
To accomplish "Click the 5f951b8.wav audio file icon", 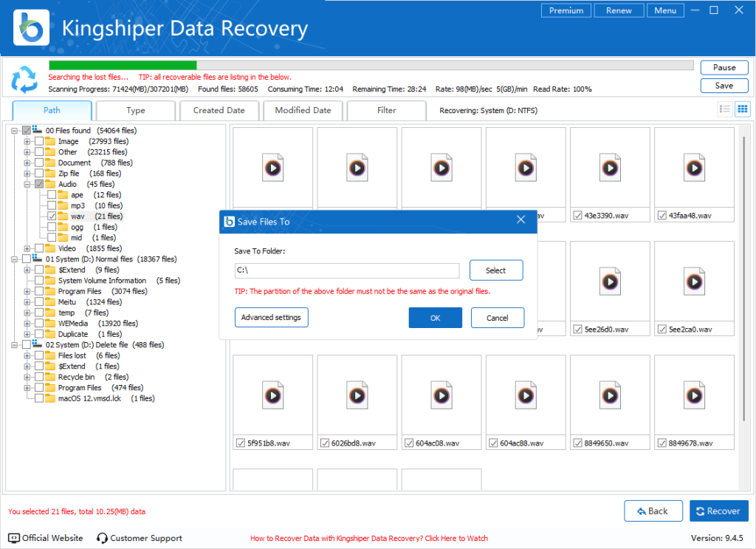I will 273,395.
